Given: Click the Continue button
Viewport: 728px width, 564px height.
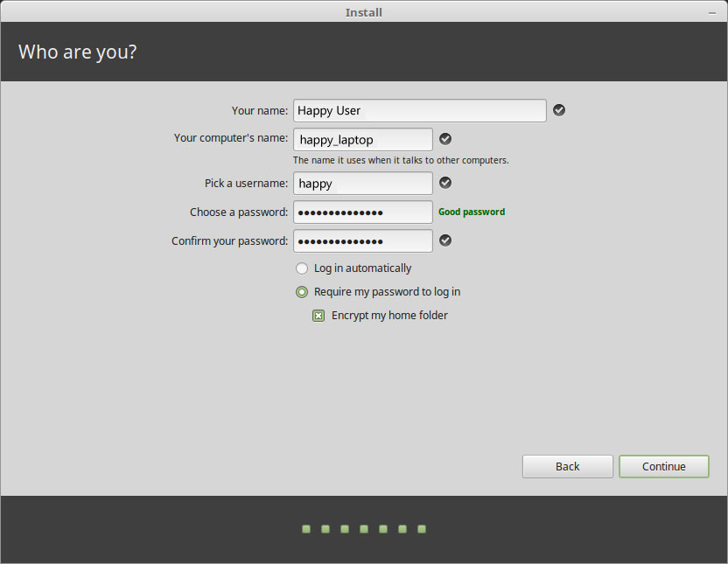Looking at the screenshot, I should tap(663, 466).
